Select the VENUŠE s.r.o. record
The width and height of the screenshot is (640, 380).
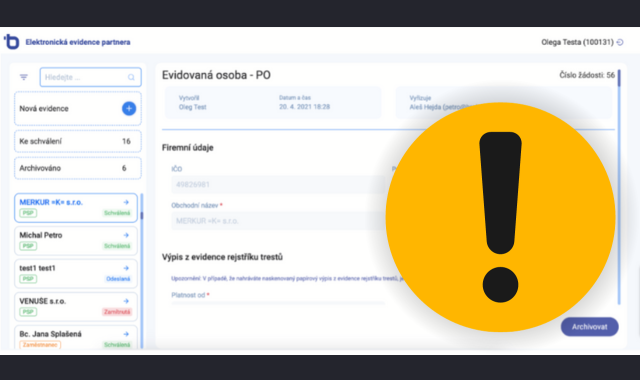[x=76, y=307]
